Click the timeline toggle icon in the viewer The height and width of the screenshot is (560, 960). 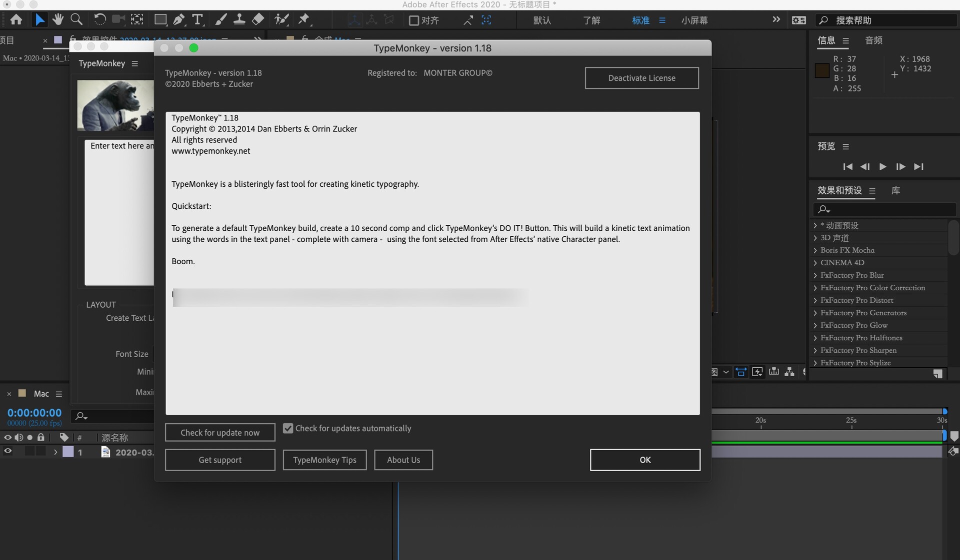coord(774,372)
